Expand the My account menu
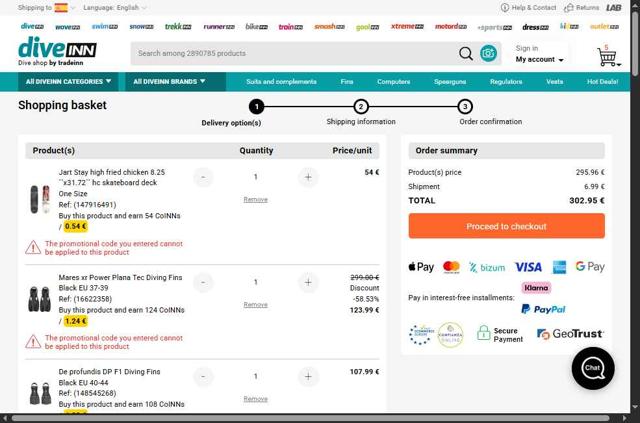The image size is (640, 423). (539, 60)
